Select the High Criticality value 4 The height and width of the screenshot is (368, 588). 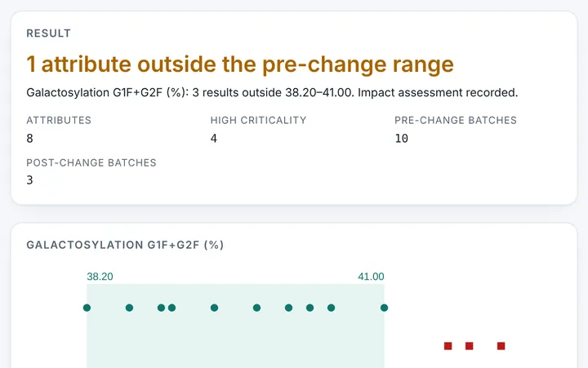pyautogui.click(x=214, y=138)
